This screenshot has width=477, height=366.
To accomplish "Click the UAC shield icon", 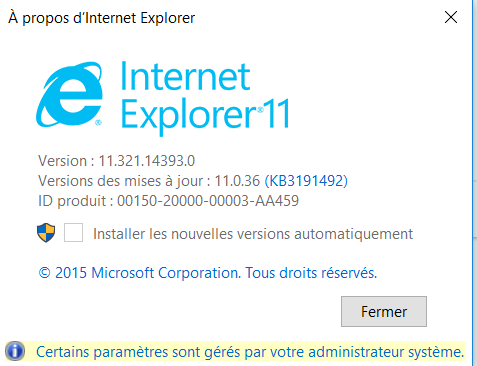I will pos(46,233).
